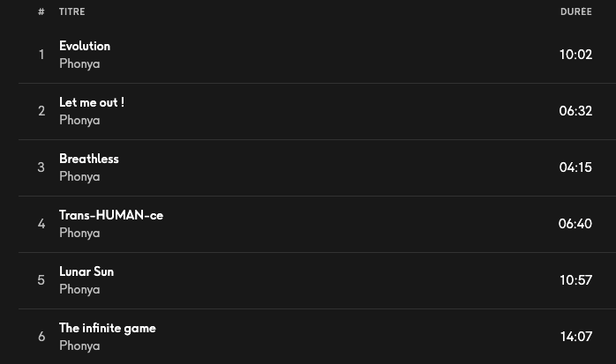
Task: Open The infinite game track
Action: [x=108, y=328]
